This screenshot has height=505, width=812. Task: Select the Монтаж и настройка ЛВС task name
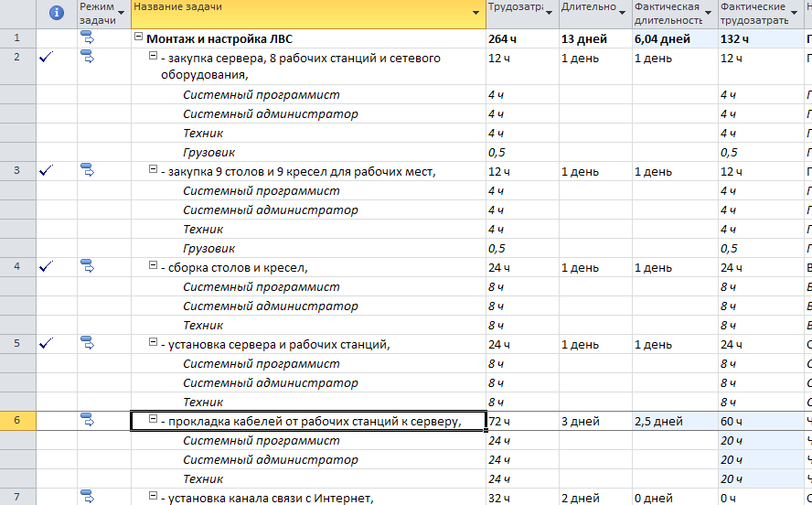[219, 38]
